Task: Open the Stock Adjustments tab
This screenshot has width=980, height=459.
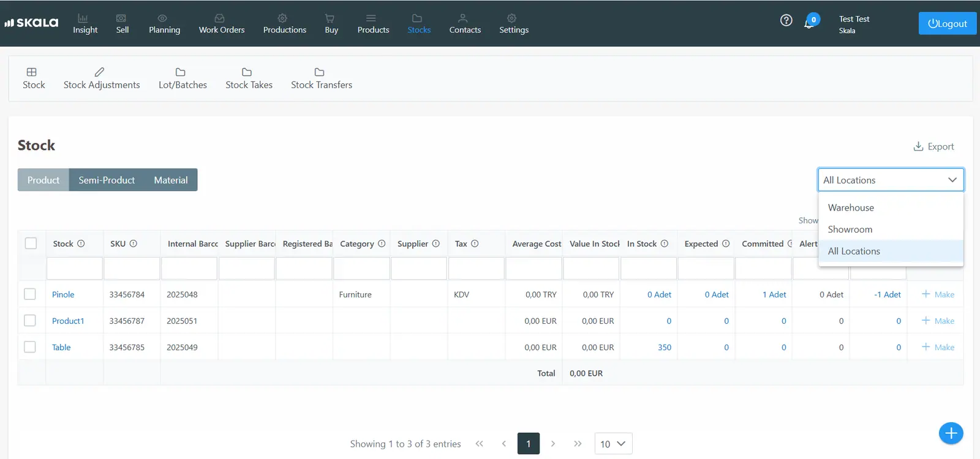Action: coord(102,78)
